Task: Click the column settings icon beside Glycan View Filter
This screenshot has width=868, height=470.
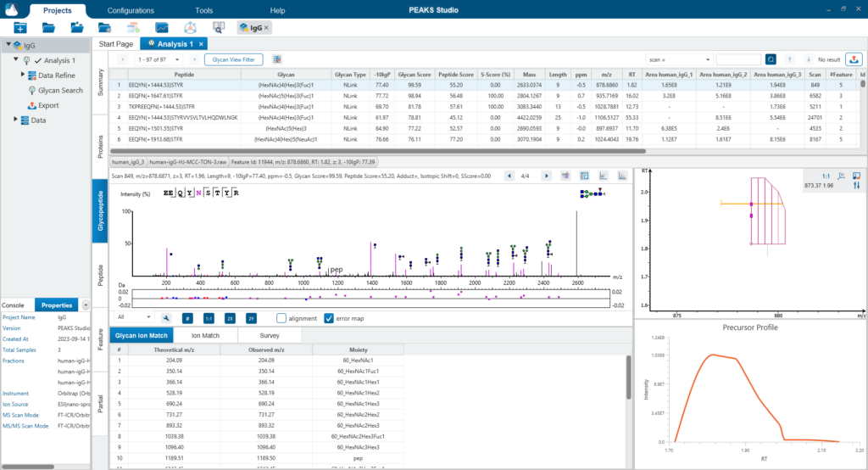Action: [x=277, y=59]
